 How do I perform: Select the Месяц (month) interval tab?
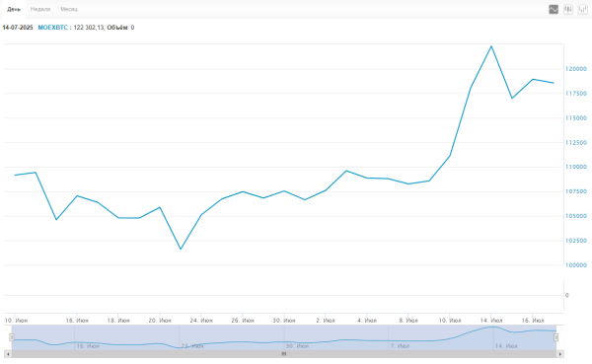pos(69,9)
